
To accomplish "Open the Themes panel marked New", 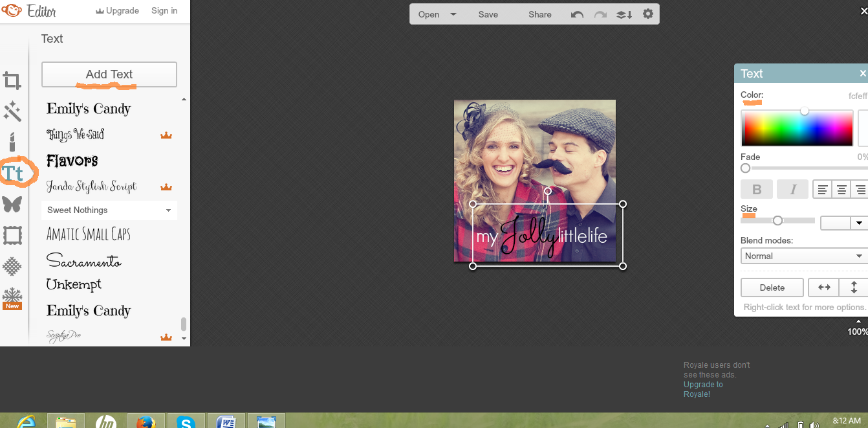I will tap(13, 297).
